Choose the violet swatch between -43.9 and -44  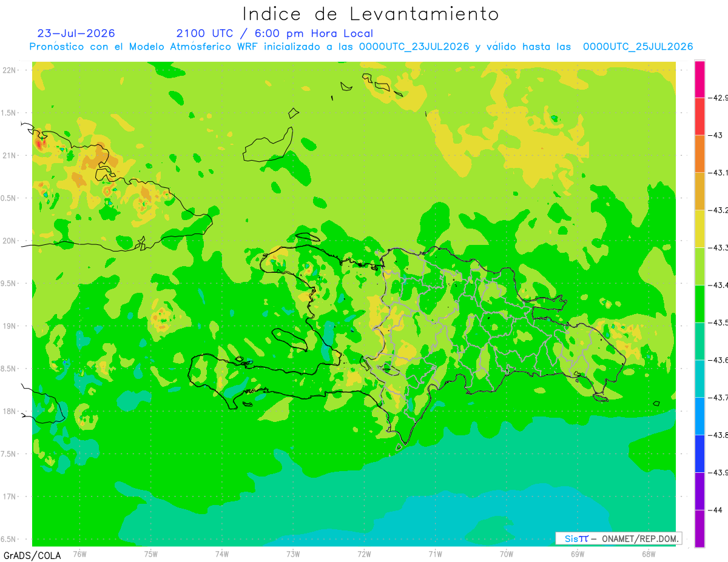tap(699, 491)
